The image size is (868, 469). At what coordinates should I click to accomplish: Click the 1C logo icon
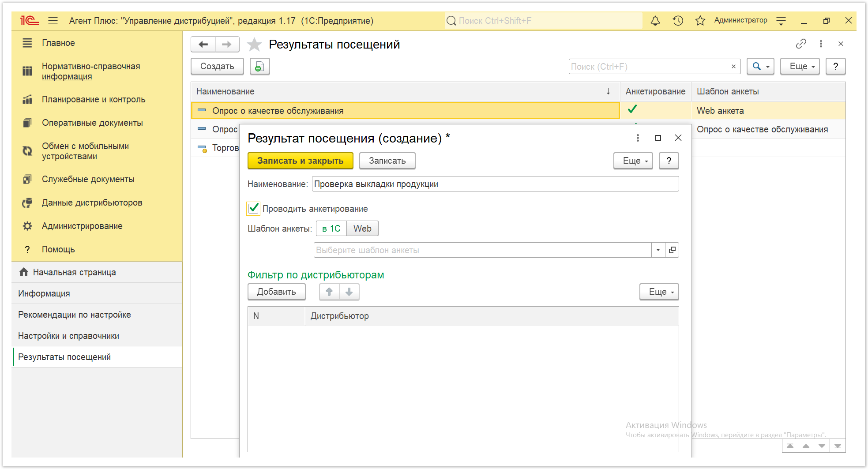pyautogui.click(x=30, y=20)
